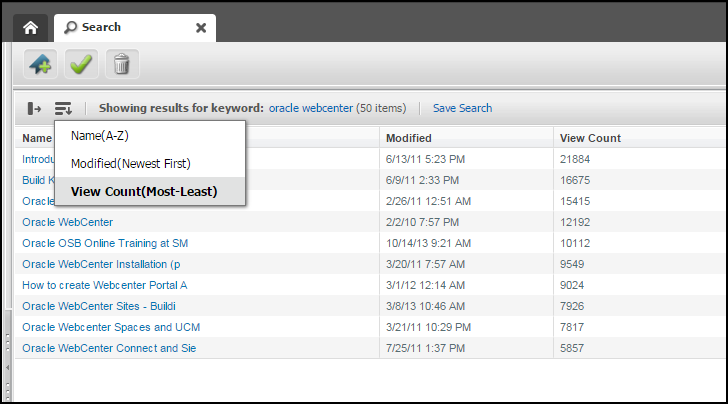Screen dimensions: 728x404
Task: Click the Name column header
Action: point(37,138)
